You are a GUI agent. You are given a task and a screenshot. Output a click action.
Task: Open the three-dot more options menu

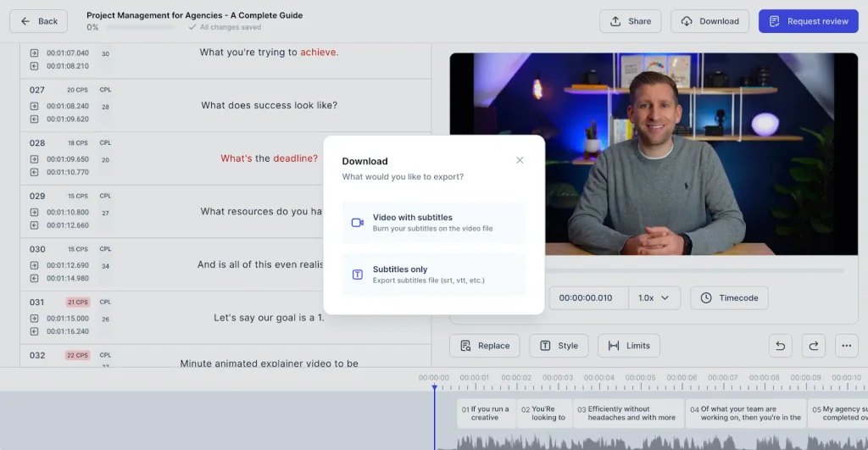click(846, 345)
